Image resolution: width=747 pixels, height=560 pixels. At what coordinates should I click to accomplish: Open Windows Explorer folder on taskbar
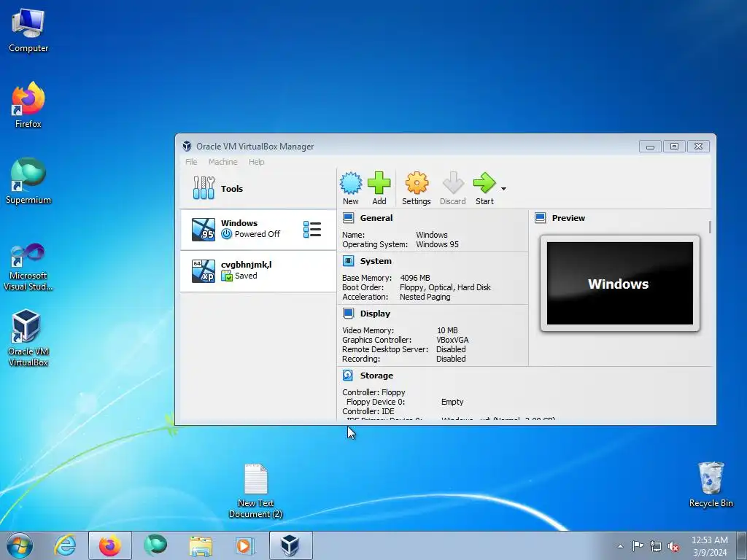(201, 545)
